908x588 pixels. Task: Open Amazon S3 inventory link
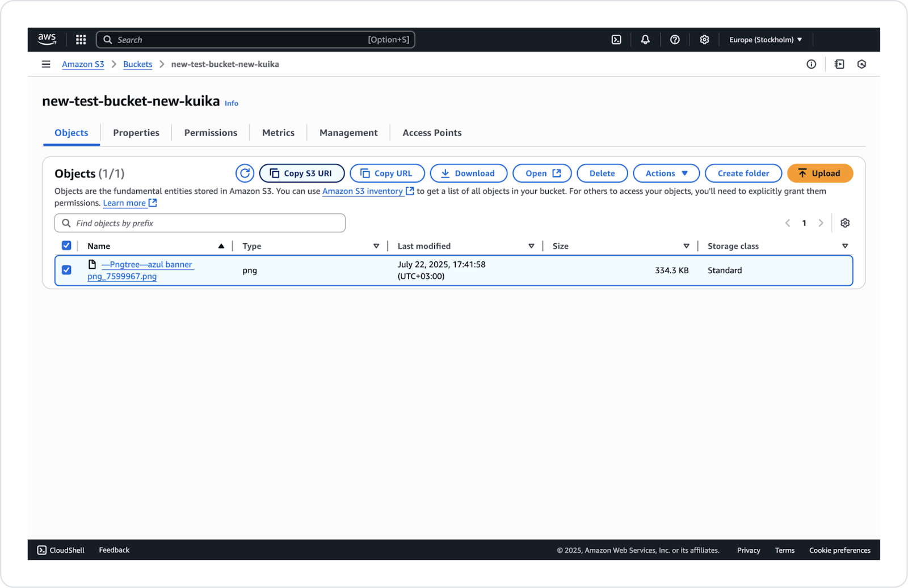coord(368,191)
